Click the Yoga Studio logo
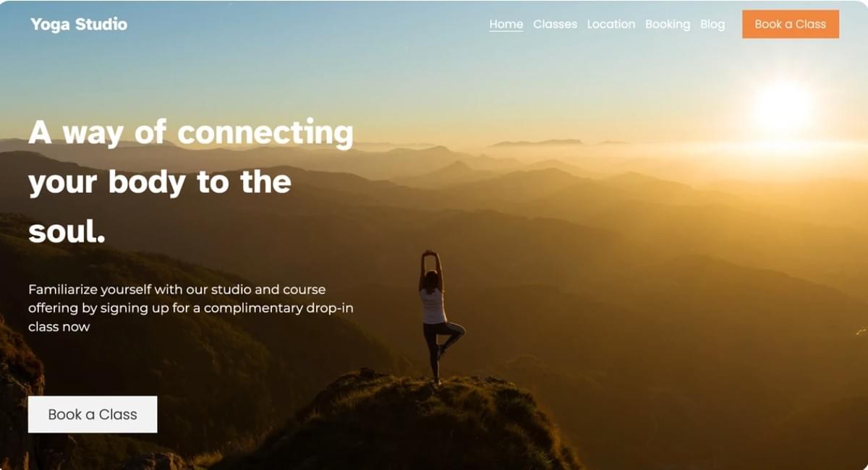The image size is (868, 470). coord(79,25)
